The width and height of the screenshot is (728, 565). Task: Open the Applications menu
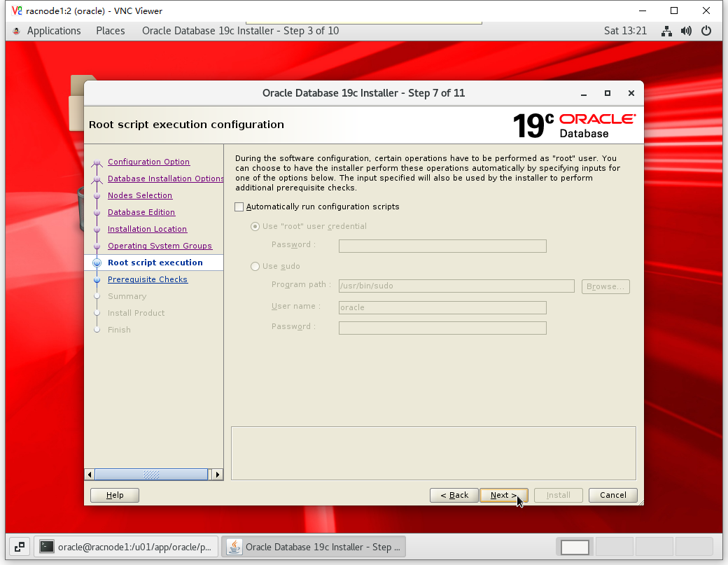pyautogui.click(x=53, y=31)
